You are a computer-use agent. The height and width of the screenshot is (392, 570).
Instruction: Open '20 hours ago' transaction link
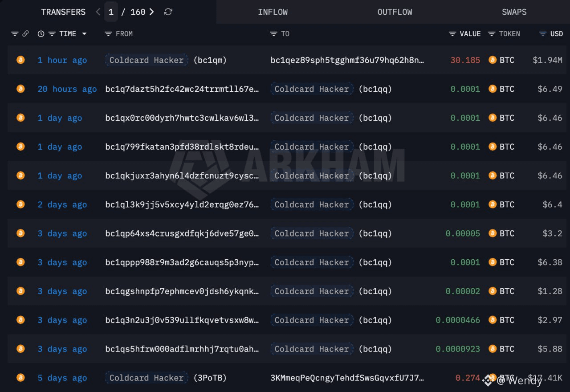tap(67, 89)
